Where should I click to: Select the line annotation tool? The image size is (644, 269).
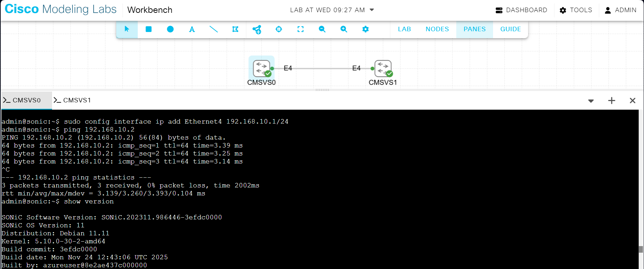(x=214, y=29)
